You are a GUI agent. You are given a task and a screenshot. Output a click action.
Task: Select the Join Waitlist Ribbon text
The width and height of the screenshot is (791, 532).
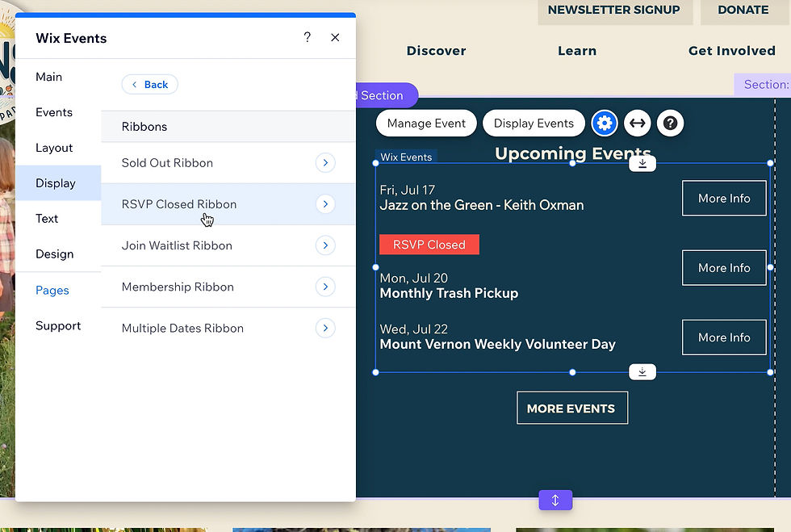pyautogui.click(x=177, y=245)
